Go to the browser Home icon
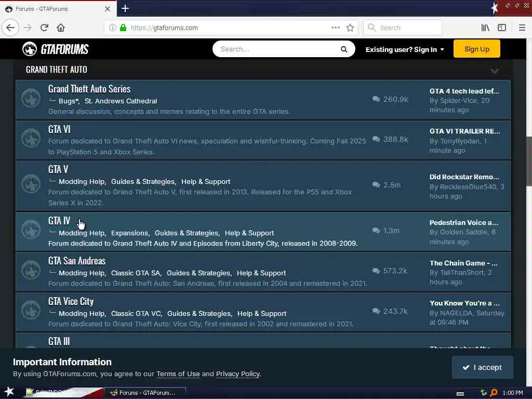Image resolution: width=532 pixels, height=399 pixels. pyautogui.click(x=61, y=28)
